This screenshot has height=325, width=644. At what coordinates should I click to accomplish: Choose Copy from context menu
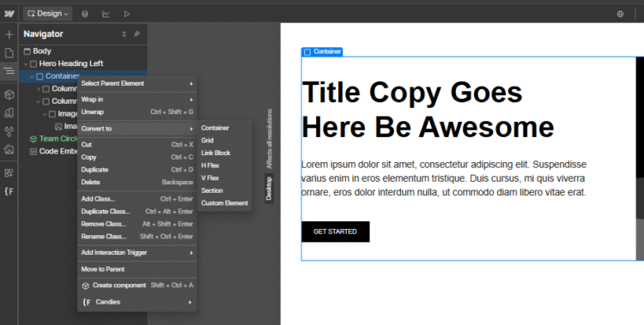(x=137, y=157)
